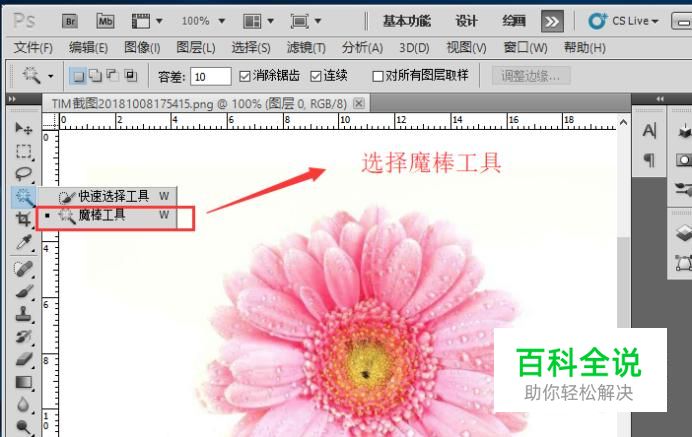The width and height of the screenshot is (692, 437).
Task: Open the 文件(F) menu
Action: click(x=33, y=47)
